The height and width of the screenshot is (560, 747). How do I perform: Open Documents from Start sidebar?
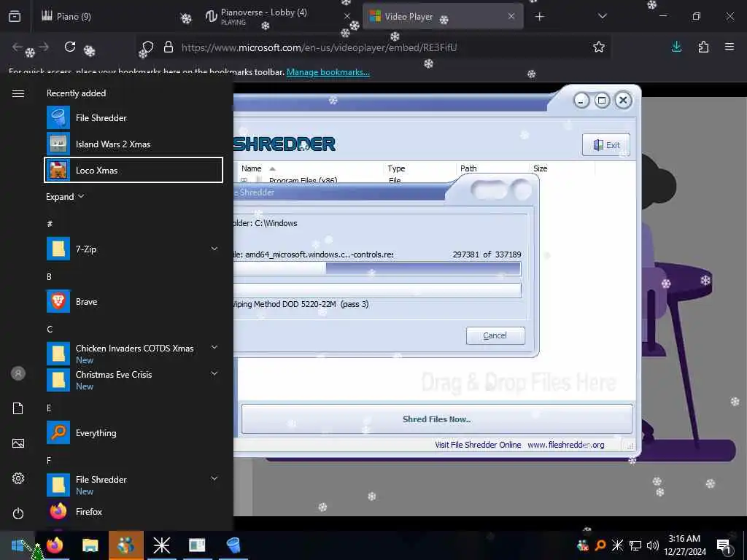click(x=18, y=408)
